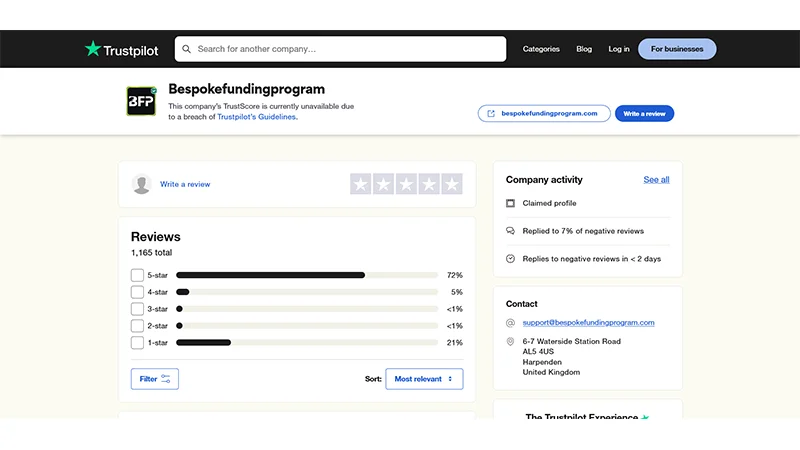Screen dimensions: 800x450
Task: Select the third rating star
Action: [x=406, y=184]
